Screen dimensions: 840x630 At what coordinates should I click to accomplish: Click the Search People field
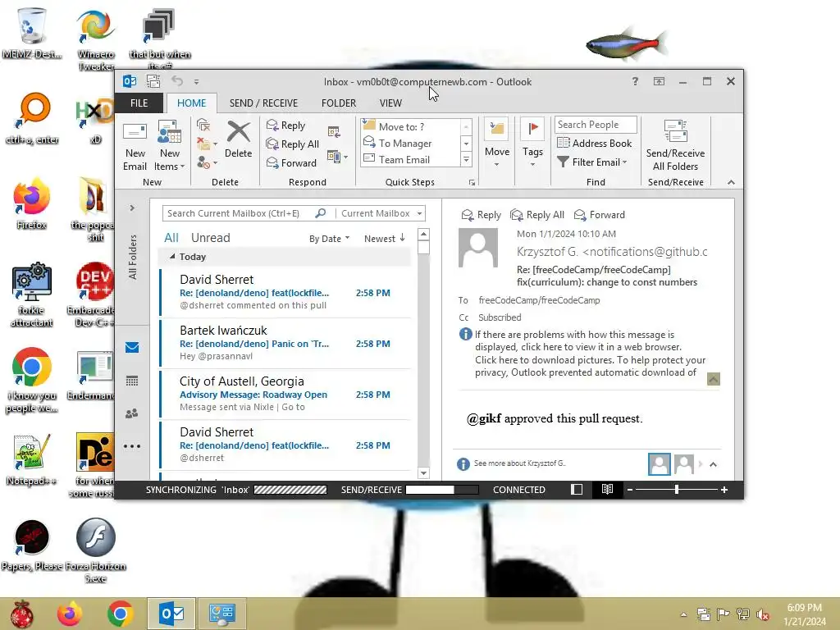[x=596, y=125]
